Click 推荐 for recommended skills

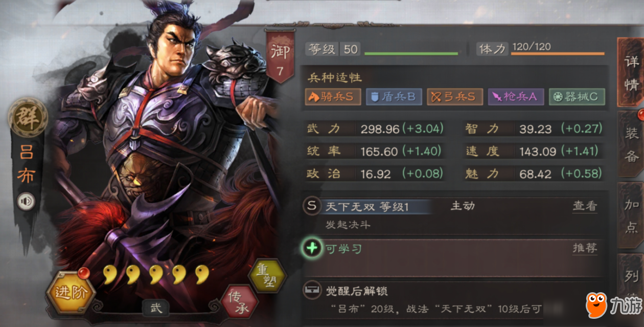[x=585, y=248]
